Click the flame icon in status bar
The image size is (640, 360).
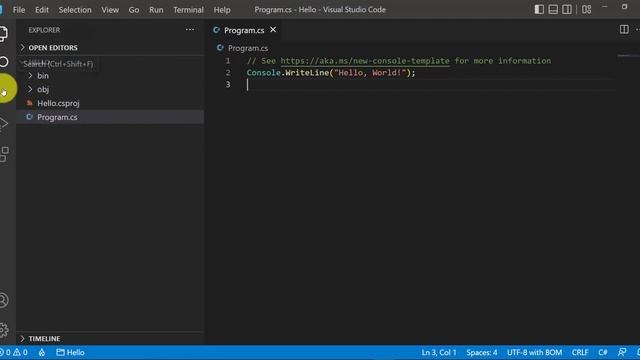[x=42, y=352]
